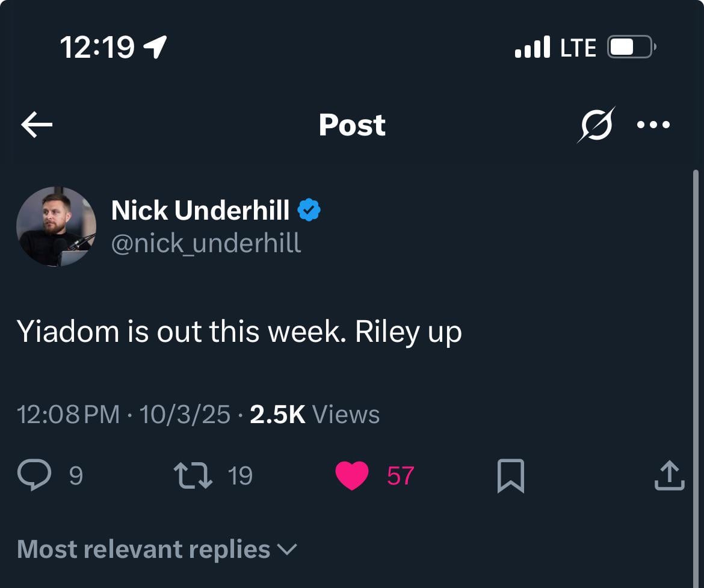
Task: Toggle the bookmark state of the post
Action: click(x=510, y=475)
